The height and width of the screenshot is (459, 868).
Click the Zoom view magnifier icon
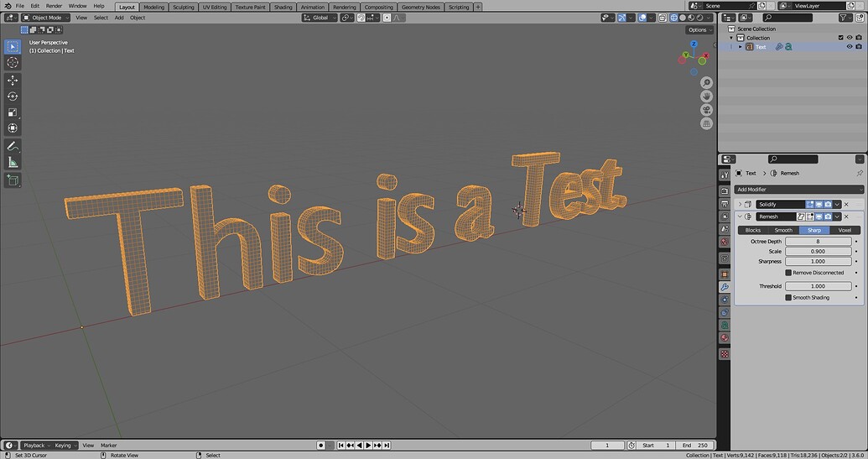tap(706, 82)
